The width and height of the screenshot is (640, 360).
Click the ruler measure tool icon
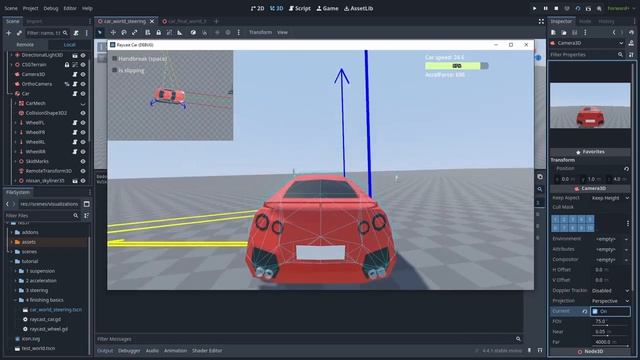point(180,32)
